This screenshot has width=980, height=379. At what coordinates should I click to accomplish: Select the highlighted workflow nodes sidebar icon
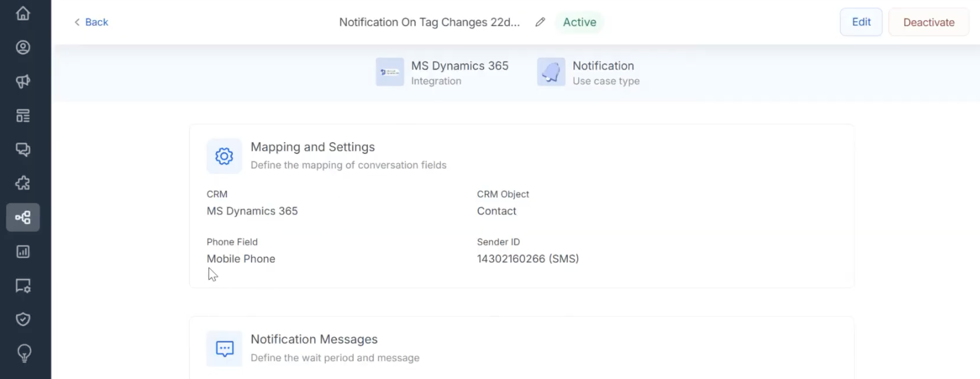pyautogui.click(x=23, y=217)
